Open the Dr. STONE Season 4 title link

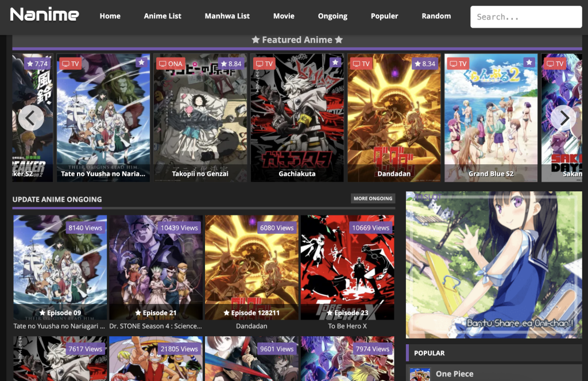[x=156, y=326]
